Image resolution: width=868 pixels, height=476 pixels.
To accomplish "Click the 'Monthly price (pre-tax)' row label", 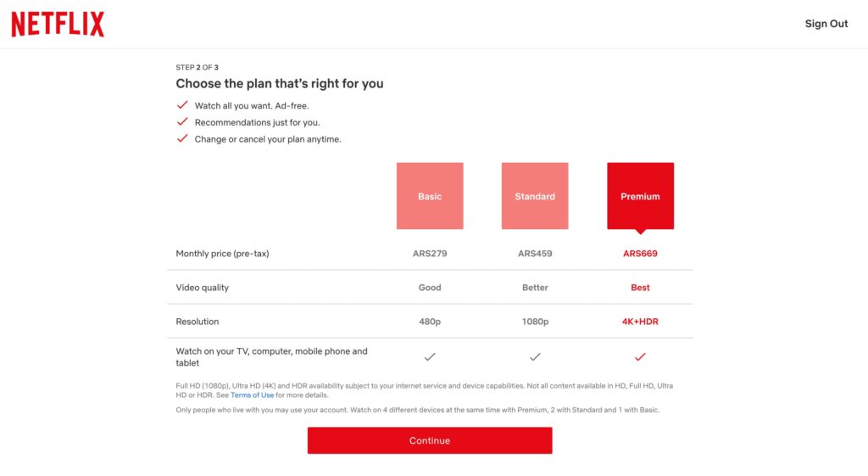I will [x=223, y=253].
